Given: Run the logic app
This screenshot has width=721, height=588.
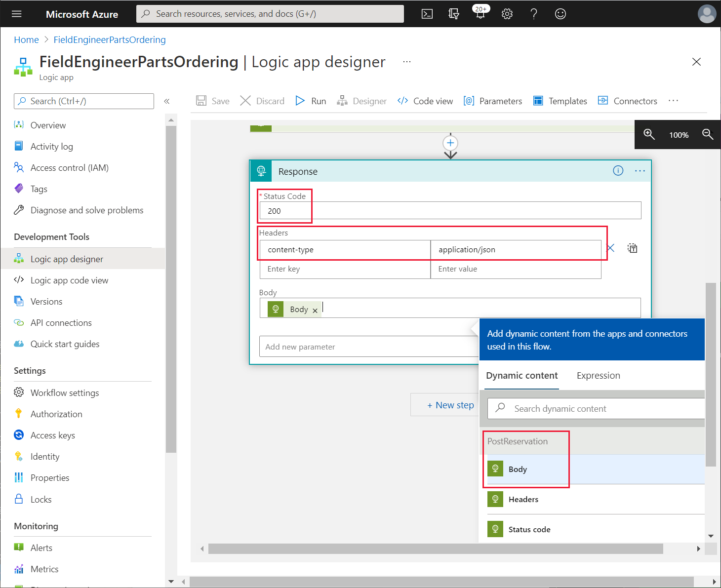Looking at the screenshot, I should (x=311, y=101).
